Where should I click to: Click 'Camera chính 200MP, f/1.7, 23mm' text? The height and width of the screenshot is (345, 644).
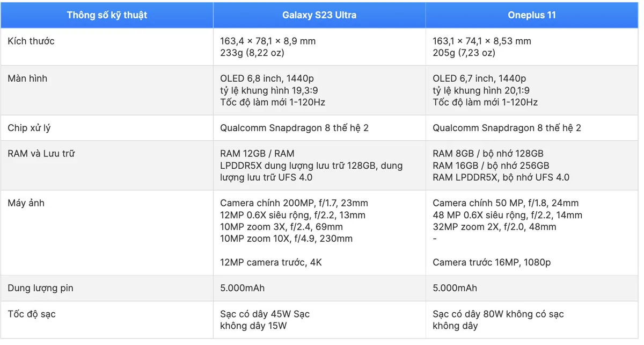(x=294, y=203)
